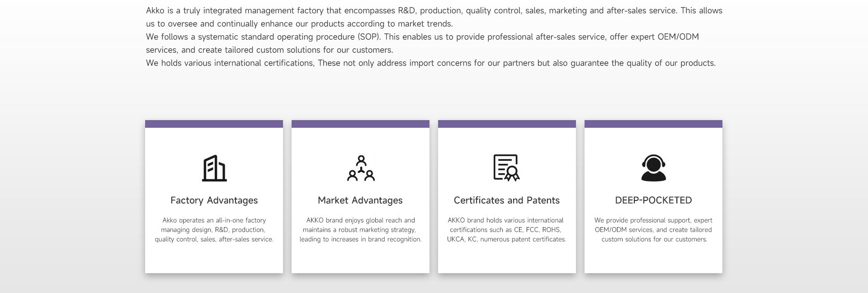Image resolution: width=868 pixels, height=293 pixels.
Task: Click purple bar atop Certificates and Patents card
Action: (x=507, y=124)
